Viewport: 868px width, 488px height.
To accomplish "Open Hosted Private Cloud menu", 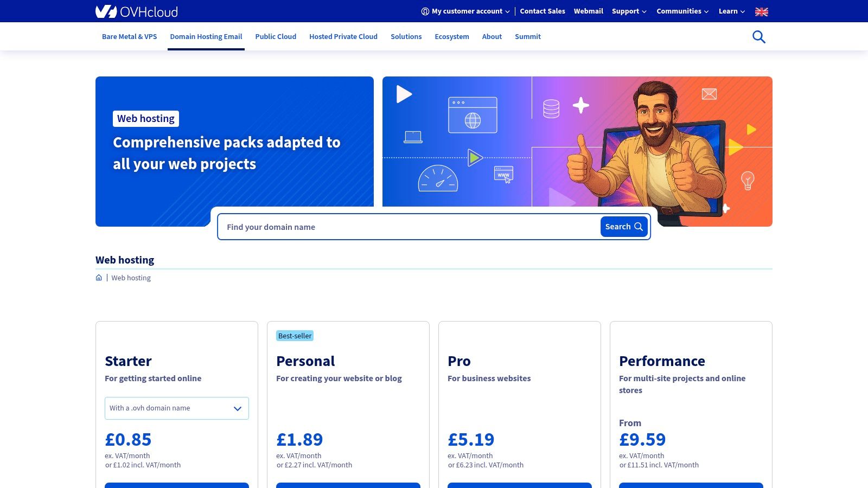I will (343, 37).
